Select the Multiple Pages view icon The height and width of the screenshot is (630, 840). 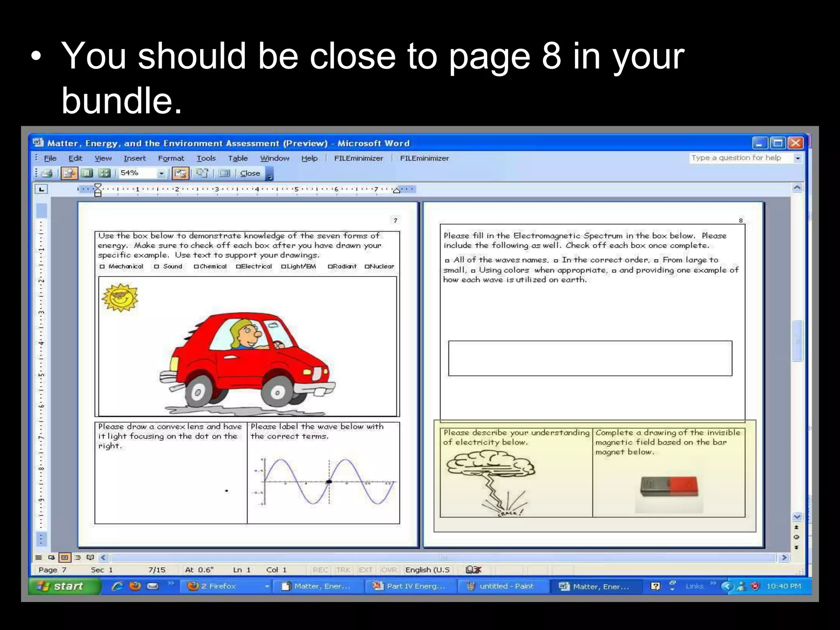click(x=104, y=173)
